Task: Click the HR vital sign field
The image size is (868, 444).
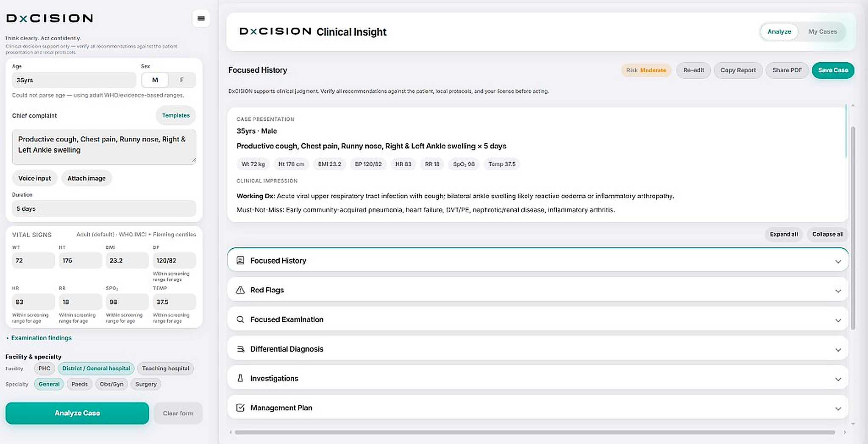Action: (x=33, y=302)
